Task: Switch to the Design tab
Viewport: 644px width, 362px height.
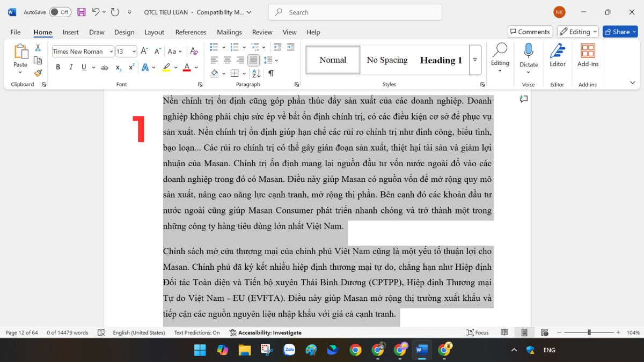Action: click(125, 32)
